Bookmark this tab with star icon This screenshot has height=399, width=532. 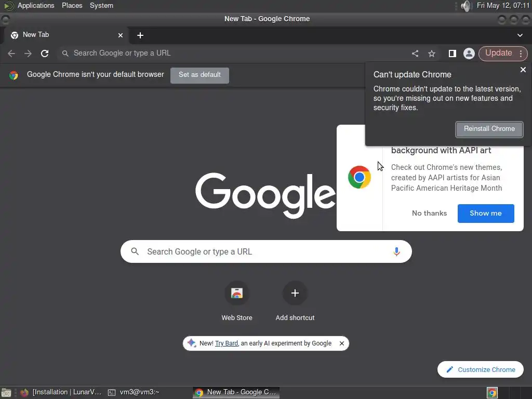coord(432,54)
